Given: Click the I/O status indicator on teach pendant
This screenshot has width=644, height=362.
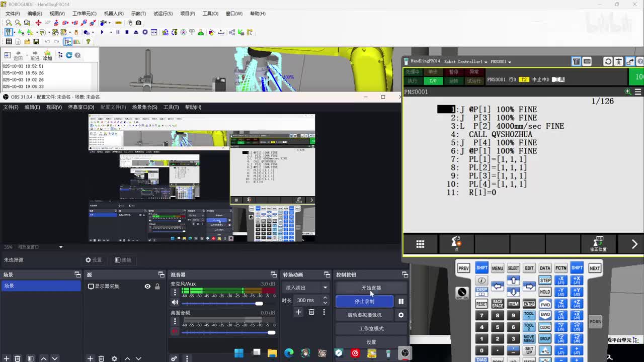Looking at the screenshot, I should [x=432, y=80].
